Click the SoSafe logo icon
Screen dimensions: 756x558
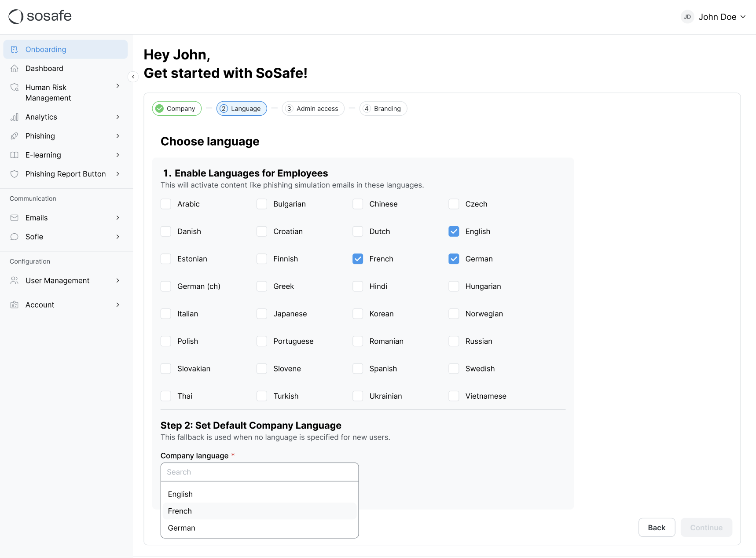[16, 16]
